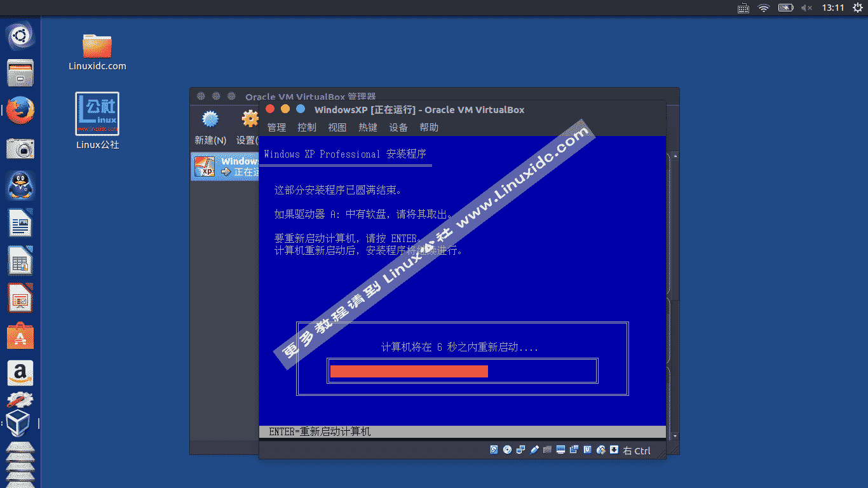Viewport: 868px width, 488px height.
Task: Click the 设置 gear in VirtualBox Manager
Action: [250, 119]
